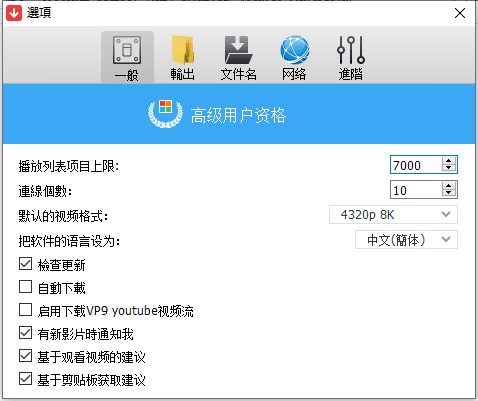478x401 pixels.
Task: Open the 文件名 file name tab
Action: pos(238,57)
